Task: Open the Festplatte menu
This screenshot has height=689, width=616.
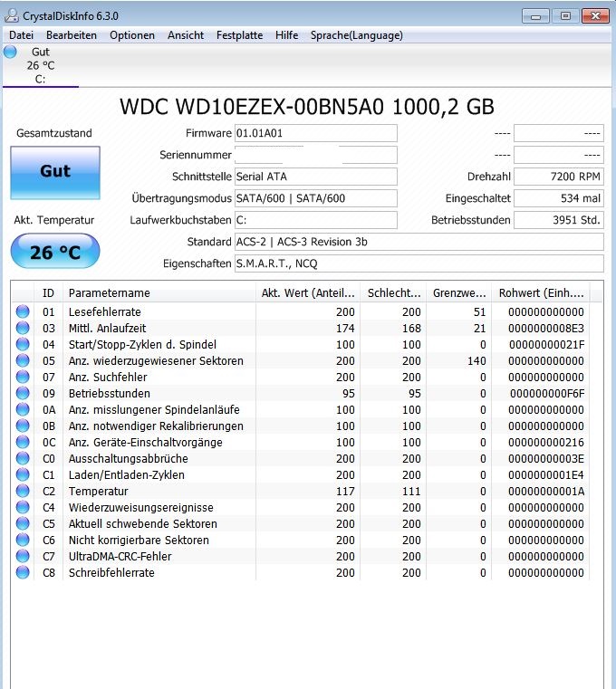Action: coord(240,35)
